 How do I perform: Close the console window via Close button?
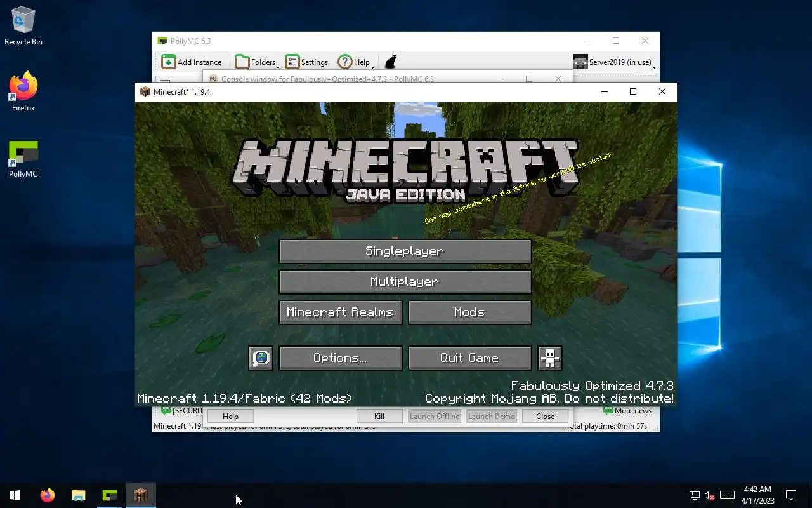[545, 416]
